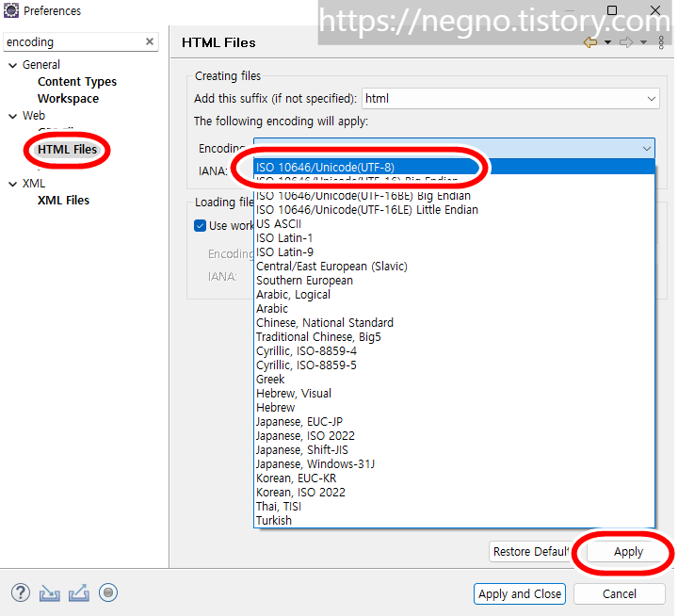The height and width of the screenshot is (616, 678).
Task: Pick Southern European option
Action: [454, 281]
